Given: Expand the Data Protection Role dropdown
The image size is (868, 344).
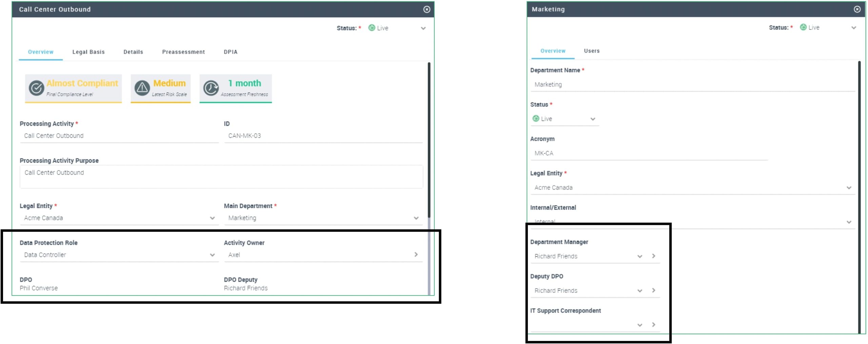Looking at the screenshot, I should [x=212, y=255].
